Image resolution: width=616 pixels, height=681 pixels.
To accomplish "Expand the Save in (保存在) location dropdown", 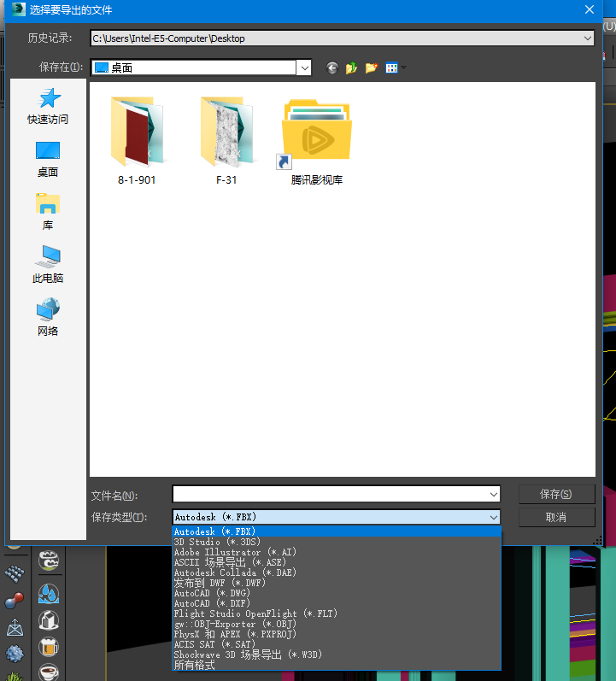I will click(x=304, y=68).
